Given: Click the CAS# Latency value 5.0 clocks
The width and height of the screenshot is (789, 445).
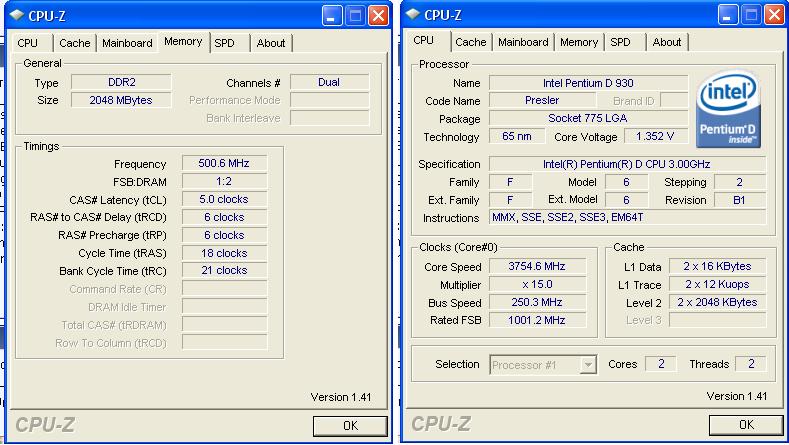Looking at the screenshot, I should [x=224, y=199].
